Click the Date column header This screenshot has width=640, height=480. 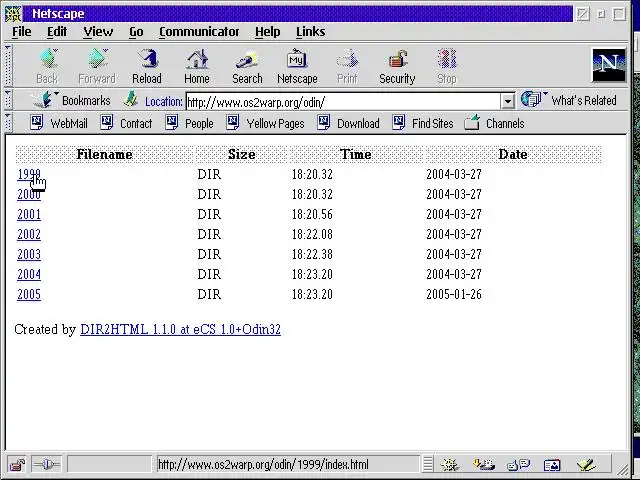pyautogui.click(x=513, y=154)
